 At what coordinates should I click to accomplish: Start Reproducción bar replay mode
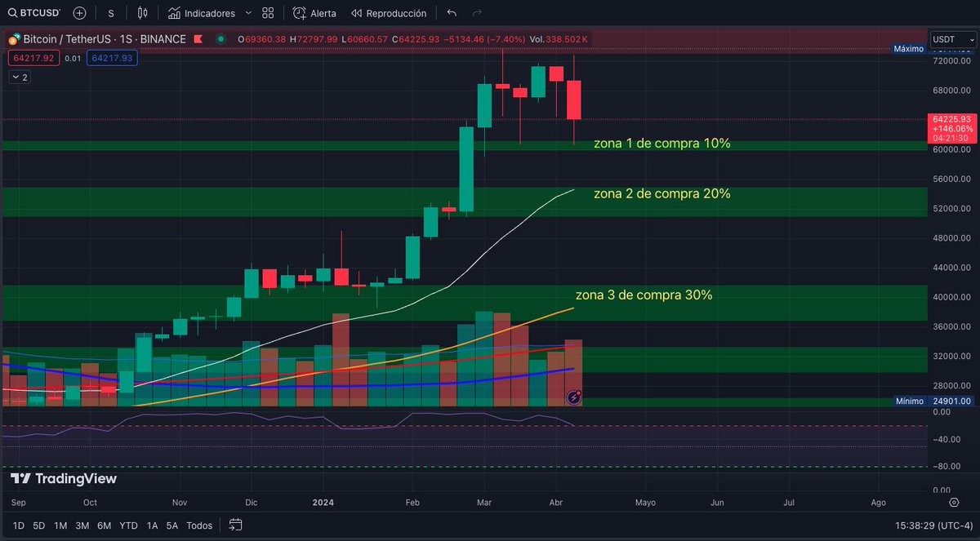click(389, 13)
